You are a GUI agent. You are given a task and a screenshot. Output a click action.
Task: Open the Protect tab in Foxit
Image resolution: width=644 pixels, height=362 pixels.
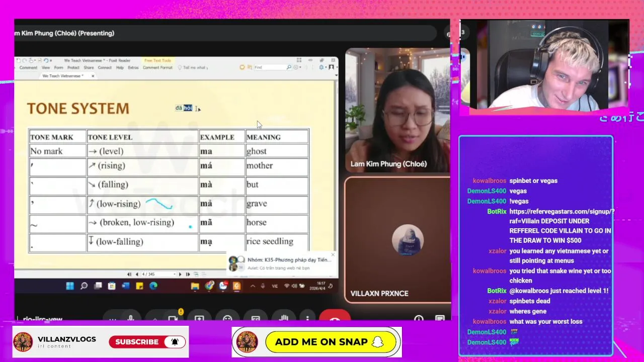[x=73, y=67]
